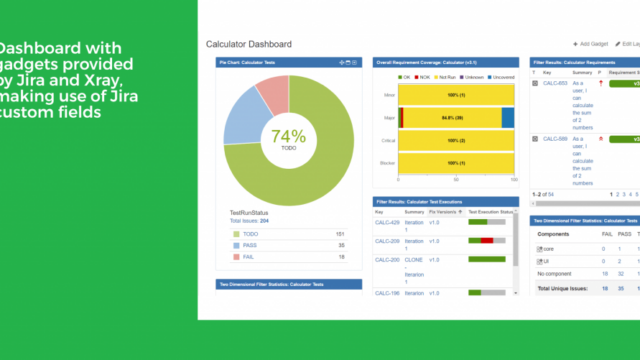Click the issue type icon beside CALC-653
This screenshot has width=640, height=360.
click(535, 83)
